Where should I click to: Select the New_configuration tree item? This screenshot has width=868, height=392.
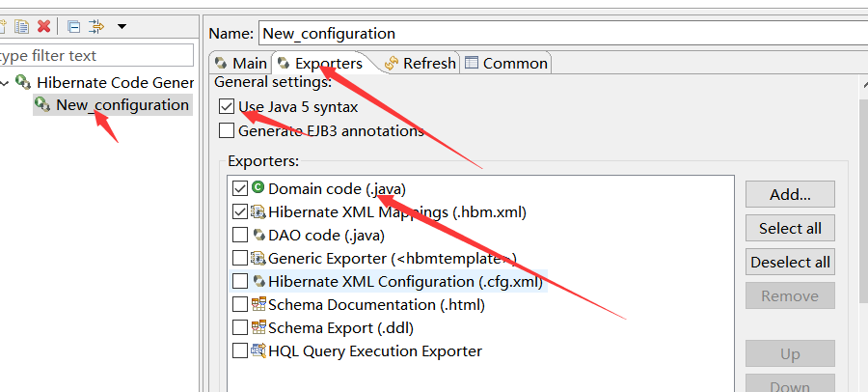(122, 105)
